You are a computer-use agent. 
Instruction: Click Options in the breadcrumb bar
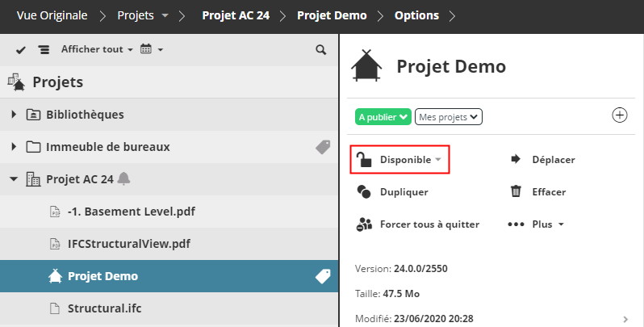coord(416,15)
